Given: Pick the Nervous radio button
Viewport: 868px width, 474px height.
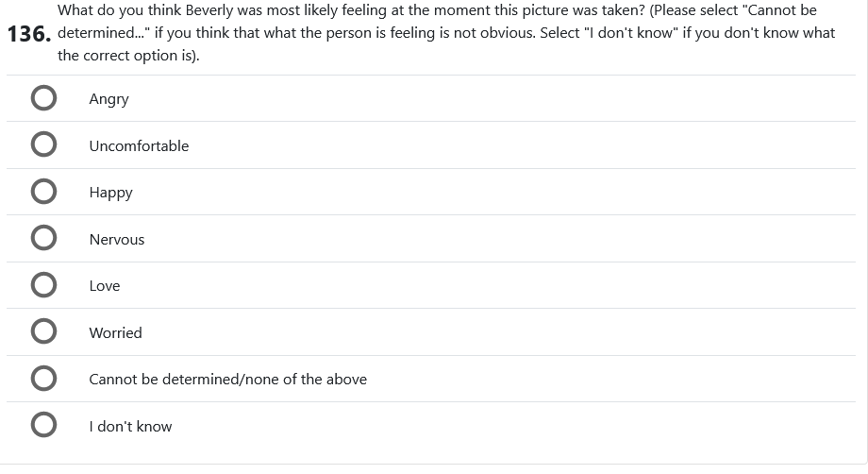Looking at the screenshot, I should [42, 239].
